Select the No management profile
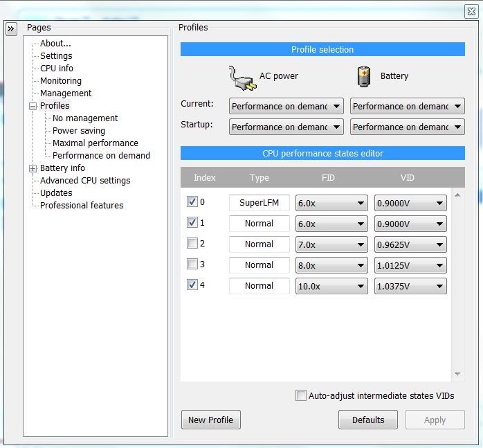Viewport: 483px width, 448px height. point(85,118)
